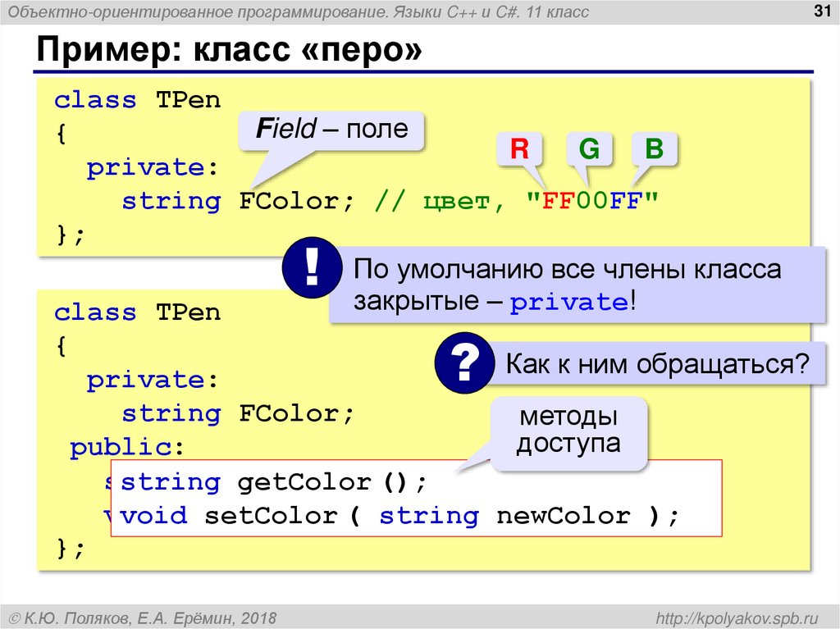840x629 pixels.
Task: Click the «По умолчанию все члены класса» note
Action: point(577,285)
